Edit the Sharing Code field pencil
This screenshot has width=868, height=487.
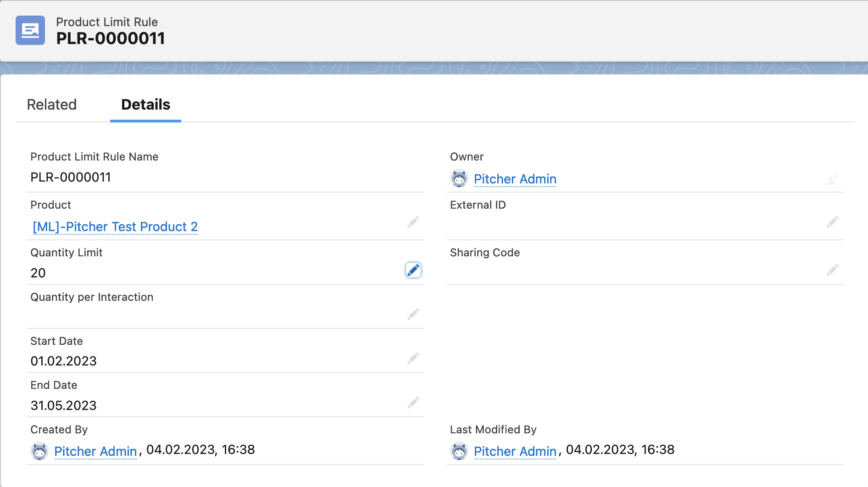(832, 270)
